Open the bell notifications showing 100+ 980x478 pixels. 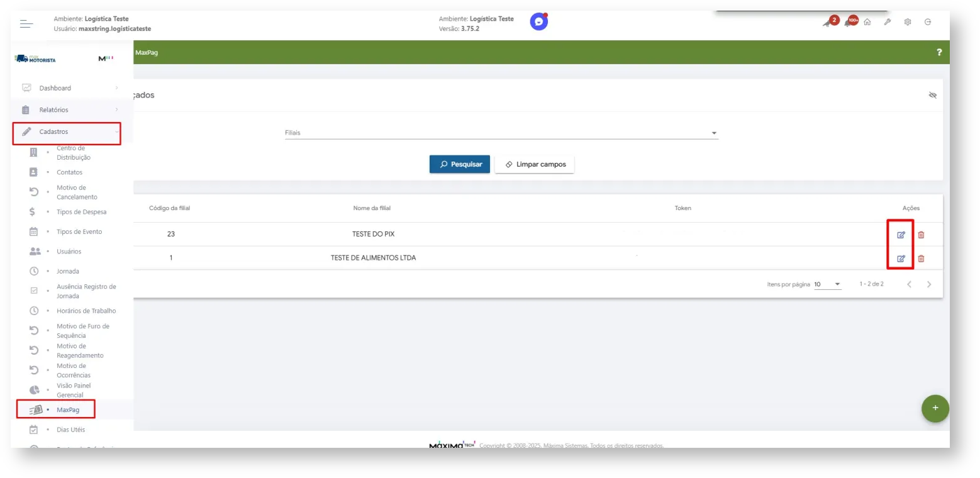pos(850,22)
